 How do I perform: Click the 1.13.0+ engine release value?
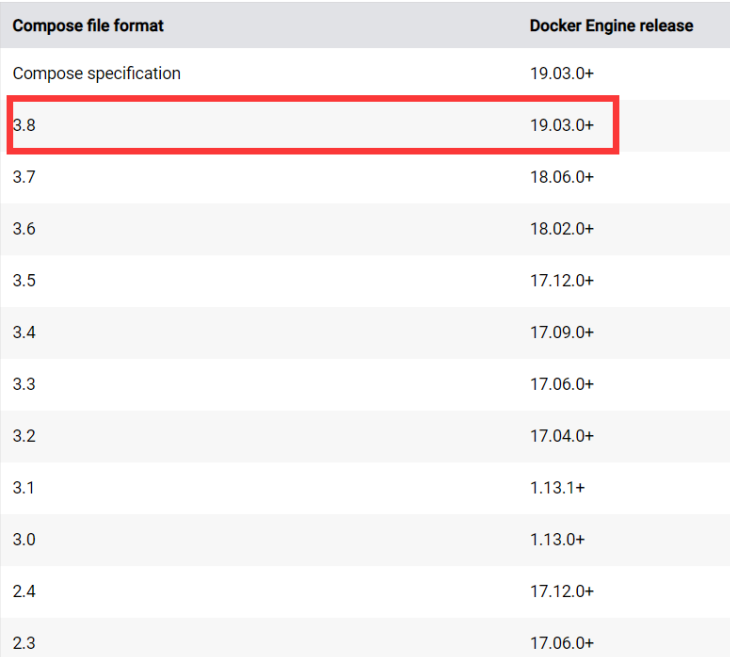(557, 539)
